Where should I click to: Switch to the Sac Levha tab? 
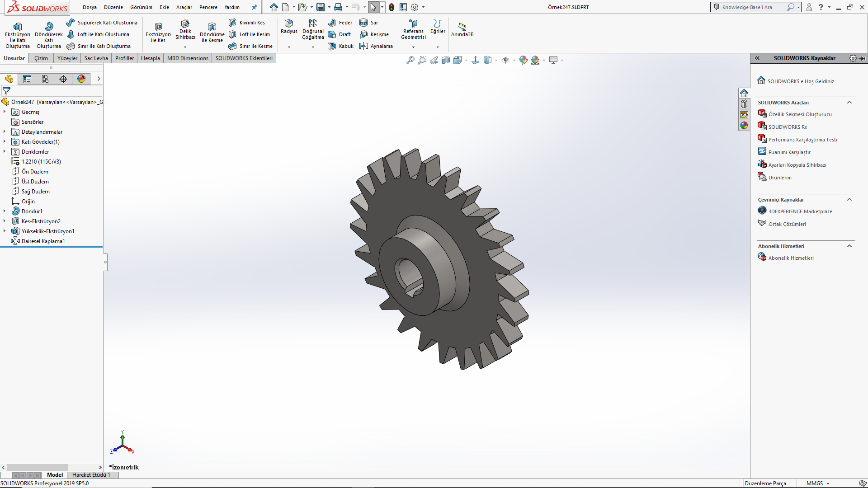pyautogui.click(x=96, y=58)
